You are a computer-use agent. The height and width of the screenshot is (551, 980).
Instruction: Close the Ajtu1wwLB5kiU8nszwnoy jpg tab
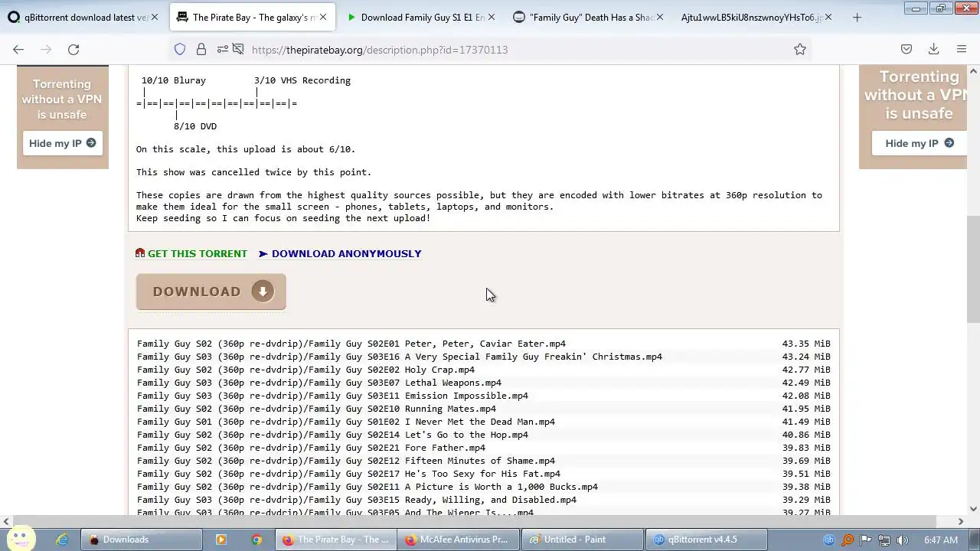point(828,17)
